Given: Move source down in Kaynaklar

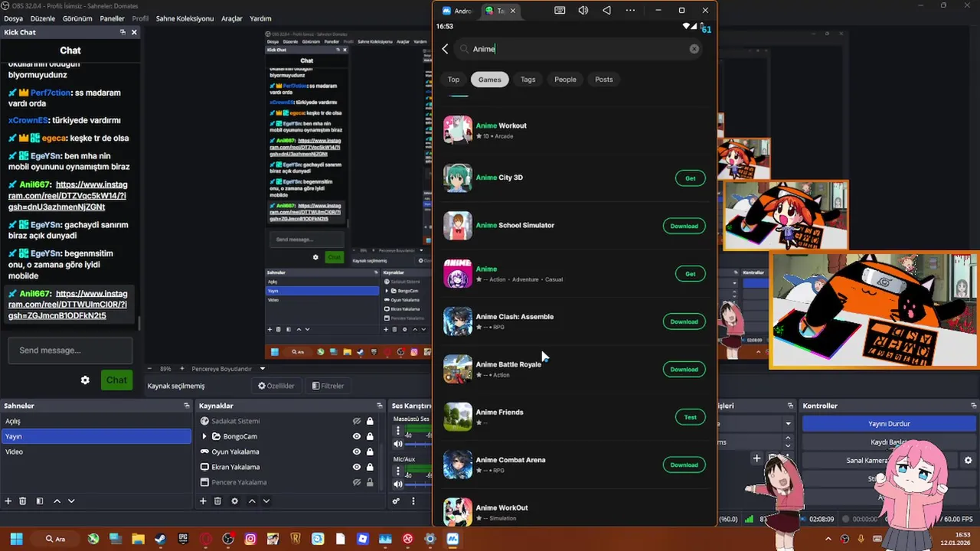Looking at the screenshot, I should pos(266,501).
